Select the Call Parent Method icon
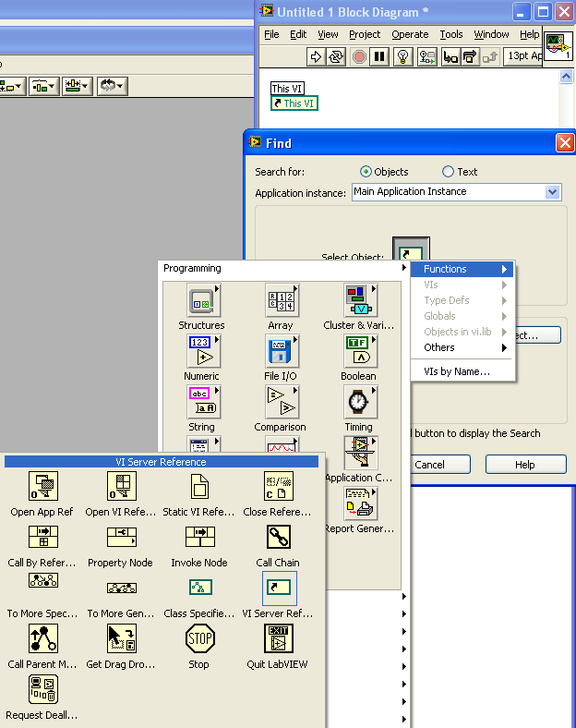This screenshot has height=728, width=576. (x=43, y=638)
